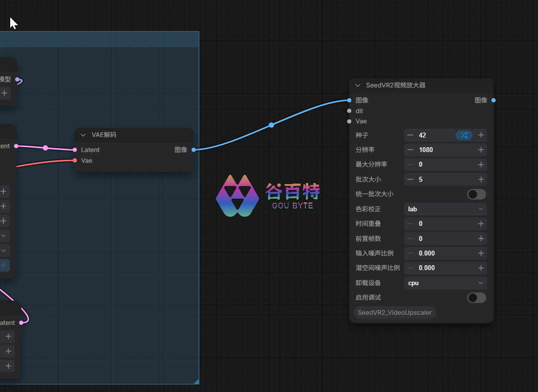The image size is (538, 392).
Task: Enable the 启用调试 switch
Action: [477, 298]
